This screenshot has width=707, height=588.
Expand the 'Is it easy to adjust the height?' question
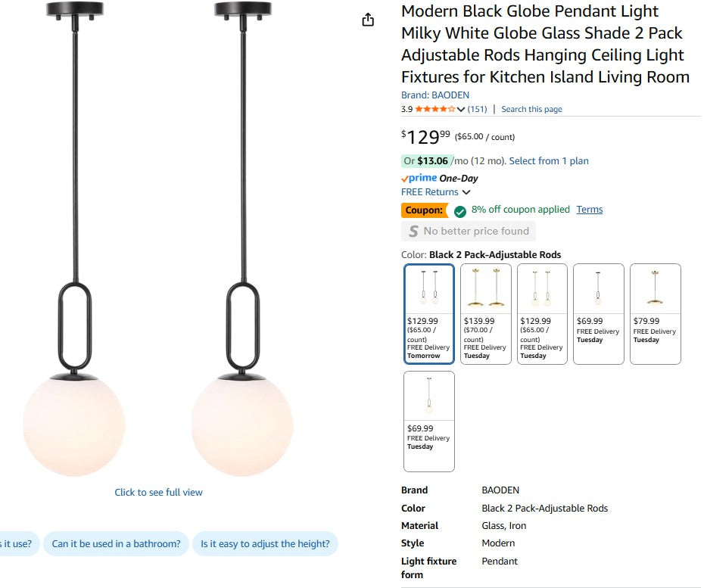click(266, 543)
